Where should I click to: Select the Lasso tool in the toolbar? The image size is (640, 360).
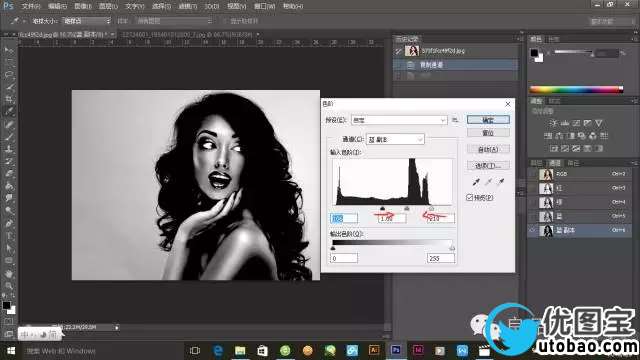9,75
